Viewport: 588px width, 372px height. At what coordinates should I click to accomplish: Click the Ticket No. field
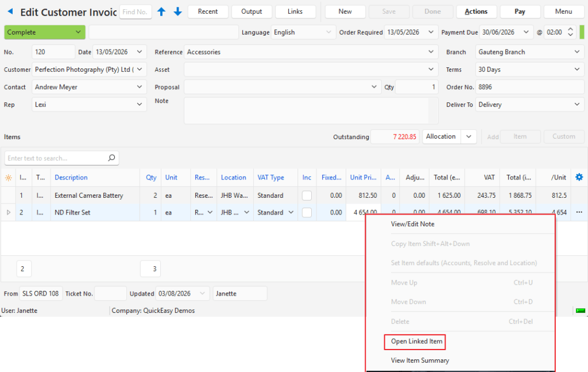(x=110, y=294)
